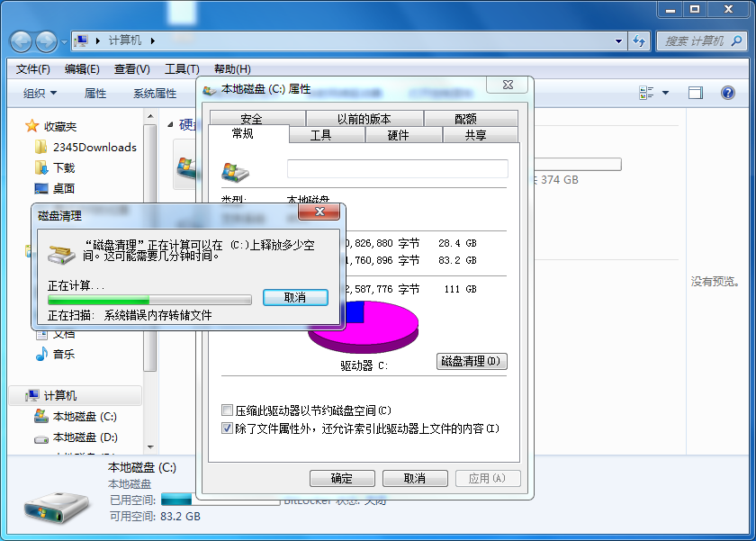
Task: Toggle file content indexing checkbox
Action: point(227,428)
